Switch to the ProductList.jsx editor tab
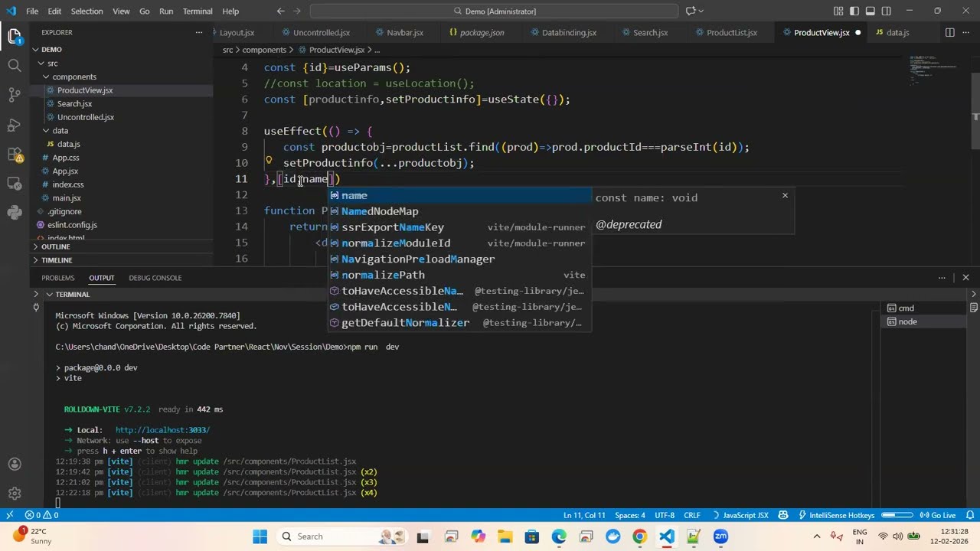This screenshot has height=551, width=980. [x=732, y=33]
